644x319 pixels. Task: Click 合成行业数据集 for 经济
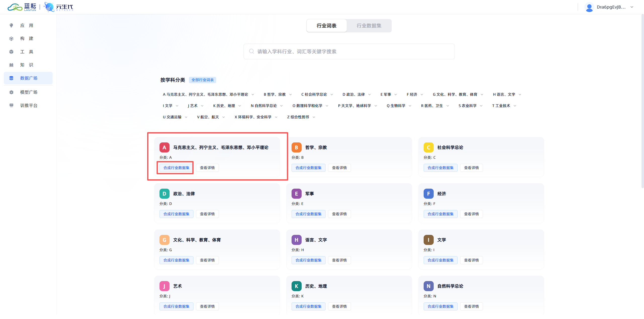tap(440, 214)
